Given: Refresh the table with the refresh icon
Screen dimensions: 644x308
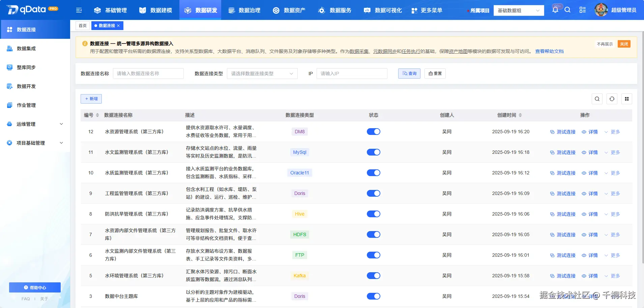Looking at the screenshot, I should pos(612,99).
